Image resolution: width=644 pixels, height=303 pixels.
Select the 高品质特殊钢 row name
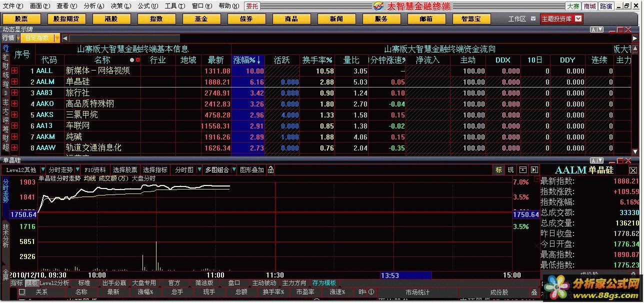click(90, 104)
